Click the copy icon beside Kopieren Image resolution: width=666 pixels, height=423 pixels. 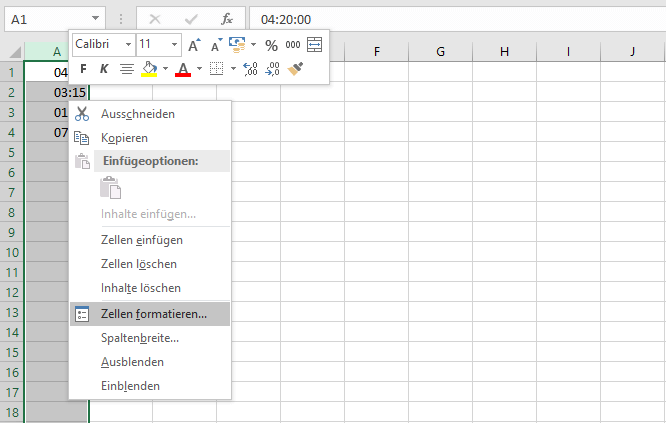(x=82, y=138)
